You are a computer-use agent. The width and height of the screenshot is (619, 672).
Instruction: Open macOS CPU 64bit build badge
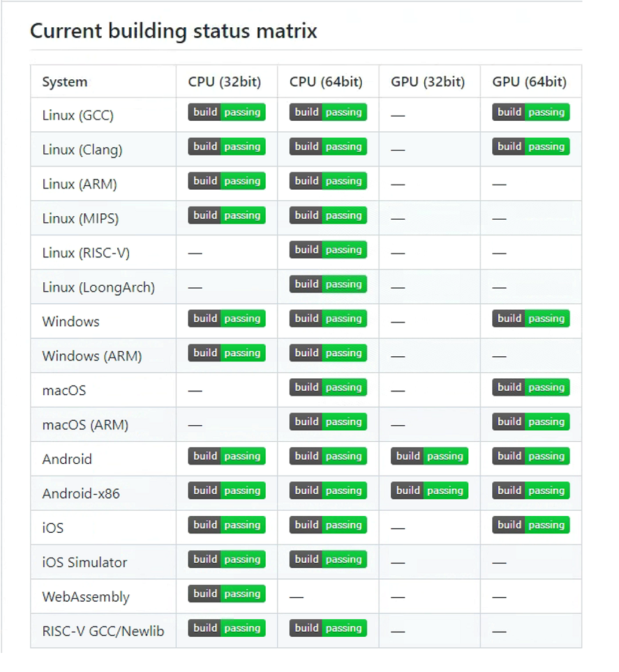click(327, 388)
